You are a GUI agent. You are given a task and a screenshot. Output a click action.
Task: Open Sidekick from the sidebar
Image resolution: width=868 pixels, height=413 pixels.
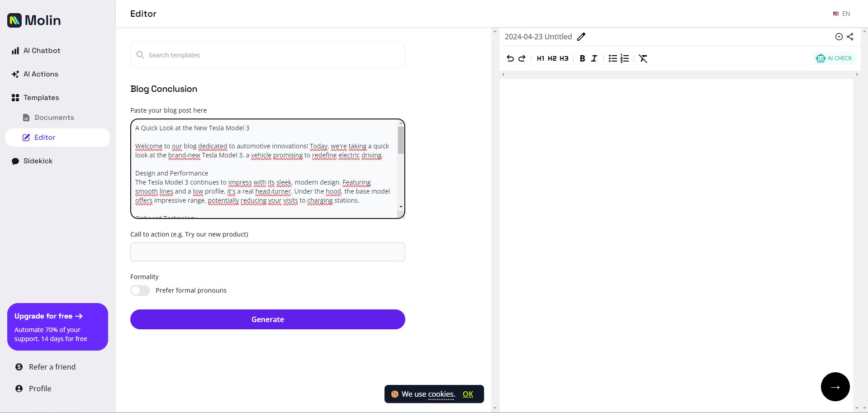(57, 161)
